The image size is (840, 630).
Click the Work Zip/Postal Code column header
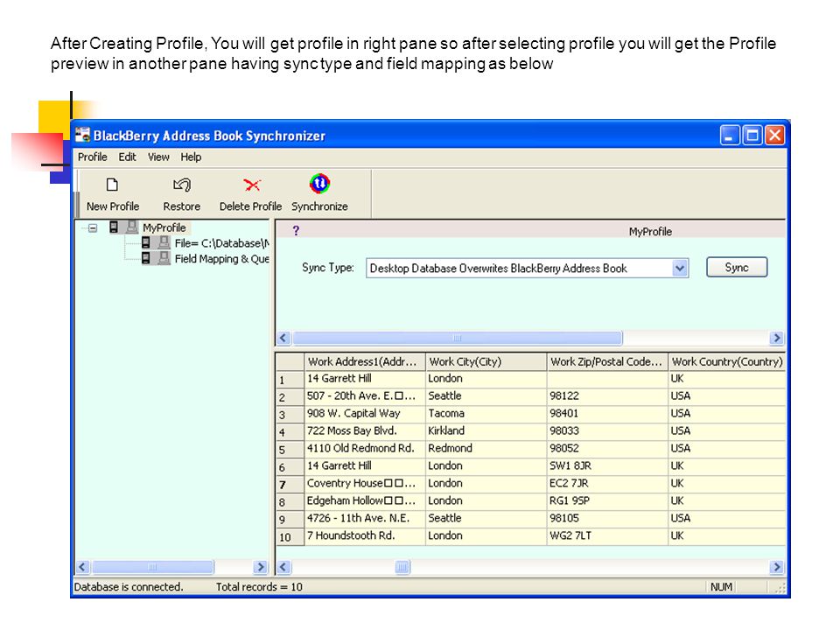pos(607,361)
